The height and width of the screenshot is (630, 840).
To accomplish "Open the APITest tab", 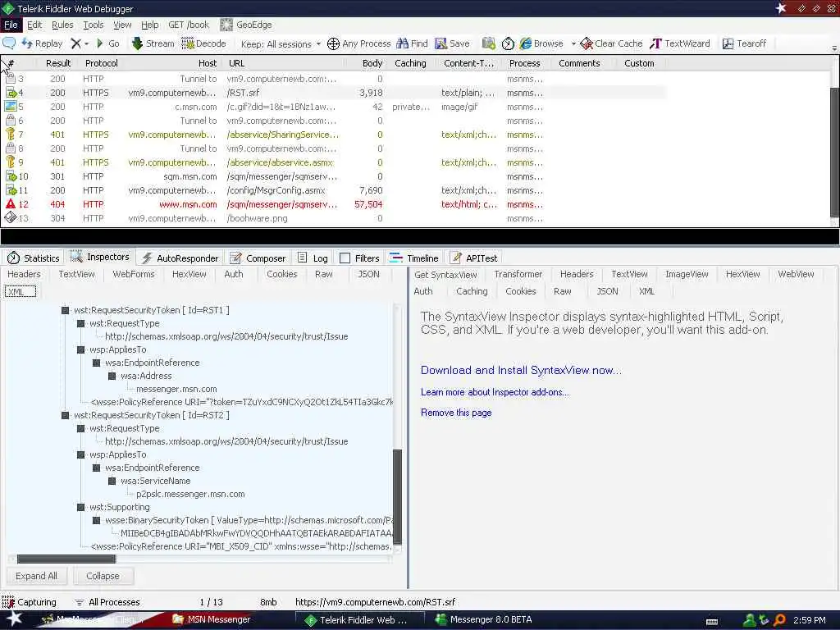I will coord(474,258).
